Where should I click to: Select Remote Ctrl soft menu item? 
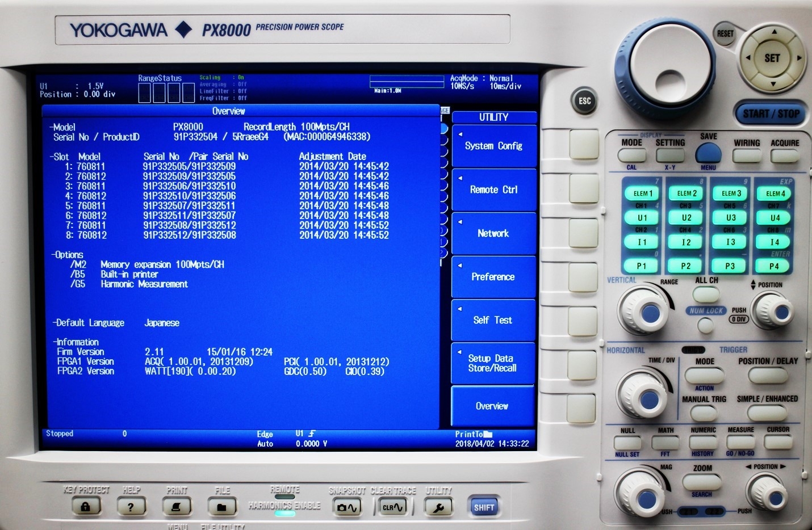(493, 190)
